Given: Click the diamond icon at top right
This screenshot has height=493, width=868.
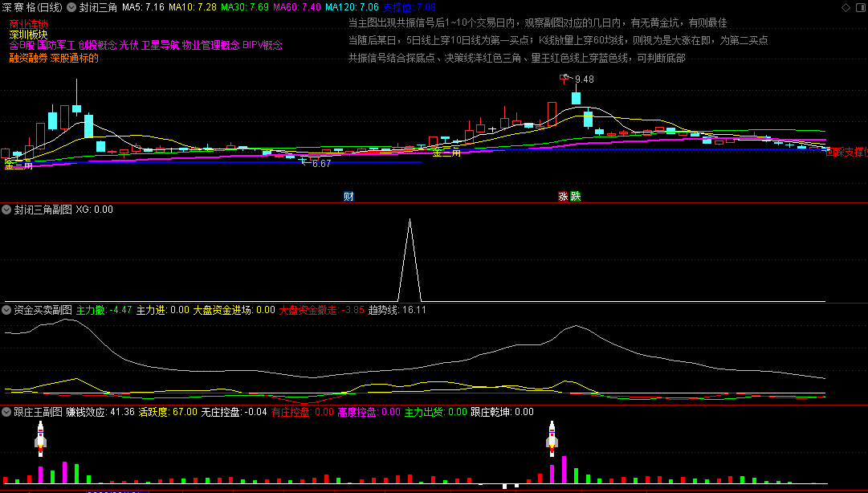Looking at the screenshot, I should coord(846,7).
